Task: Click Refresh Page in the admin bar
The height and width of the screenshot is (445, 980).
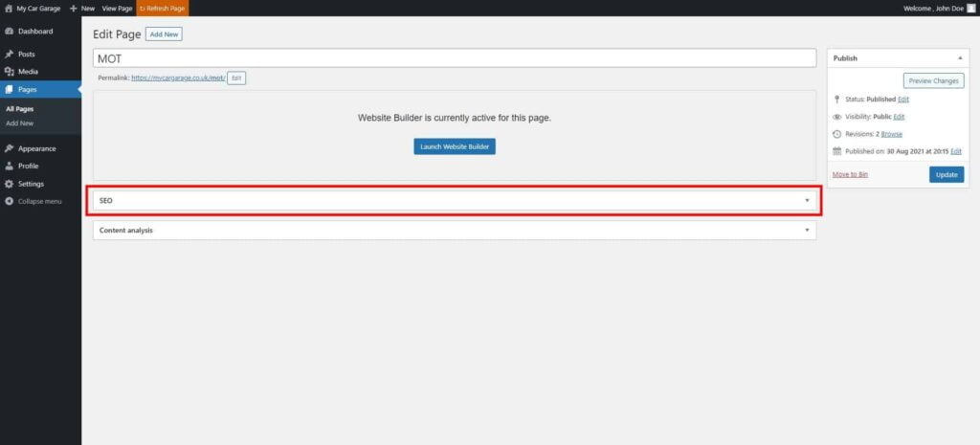Action: click(162, 9)
